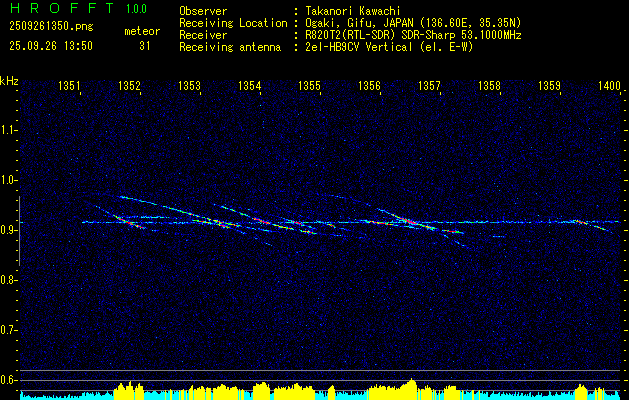This screenshot has height=400, width=629.
Task: Click the meteor count label
Action: click(x=142, y=31)
